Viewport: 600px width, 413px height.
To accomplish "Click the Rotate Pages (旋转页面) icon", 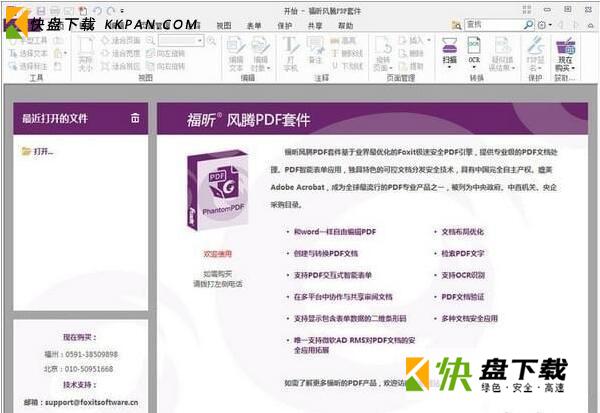I will click(x=383, y=46).
